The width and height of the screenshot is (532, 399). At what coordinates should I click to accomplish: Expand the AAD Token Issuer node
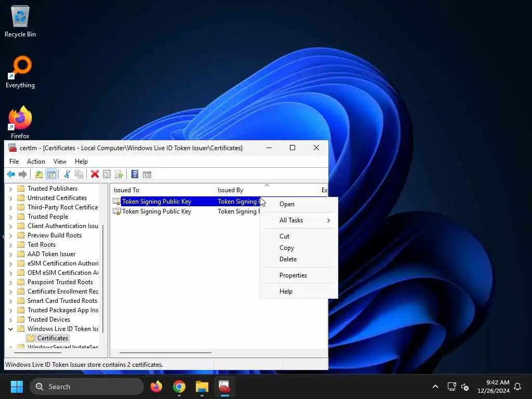[x=10, y=254]
